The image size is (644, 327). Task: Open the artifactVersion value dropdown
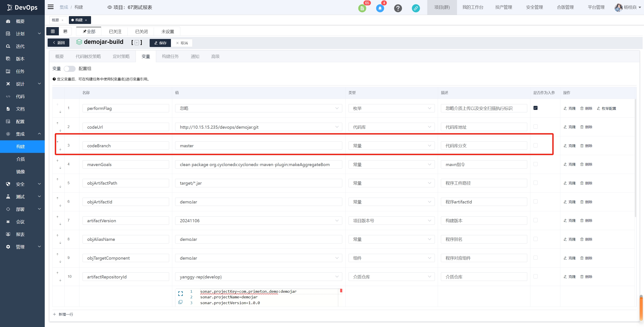point(258,220)
